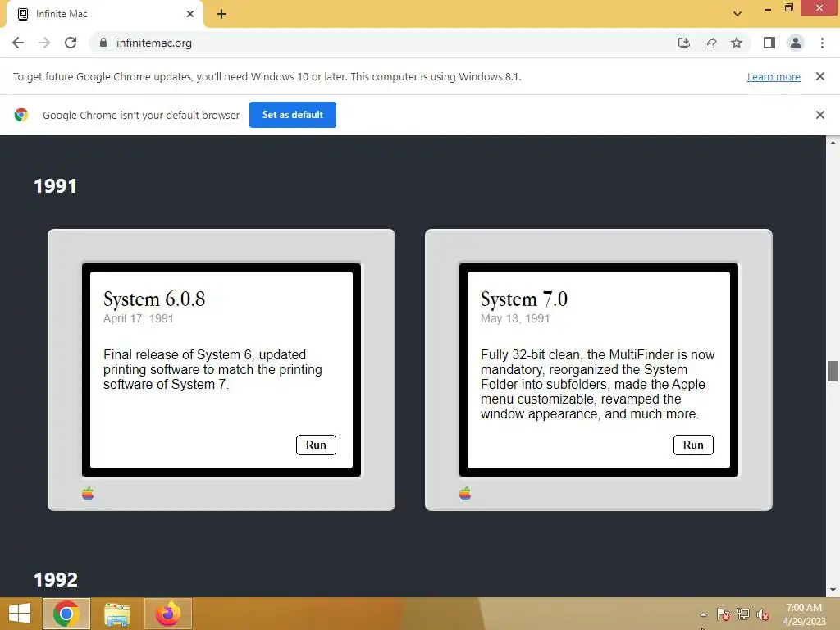Click the System 7.0 title
The height and width of the screenshot is (630, 840).
[524, 299]
